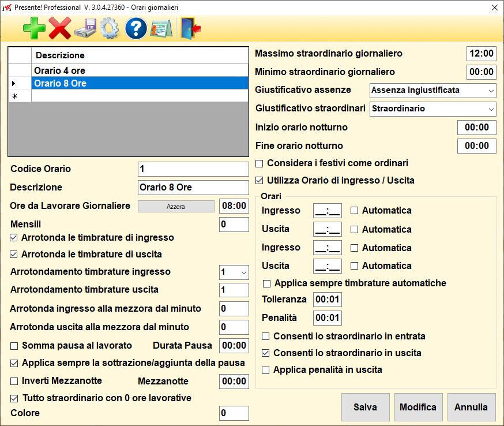Open settings with the gear icon
Image resolution: width=504 pixels, height=426 pixels.
[x=110, y=28]
